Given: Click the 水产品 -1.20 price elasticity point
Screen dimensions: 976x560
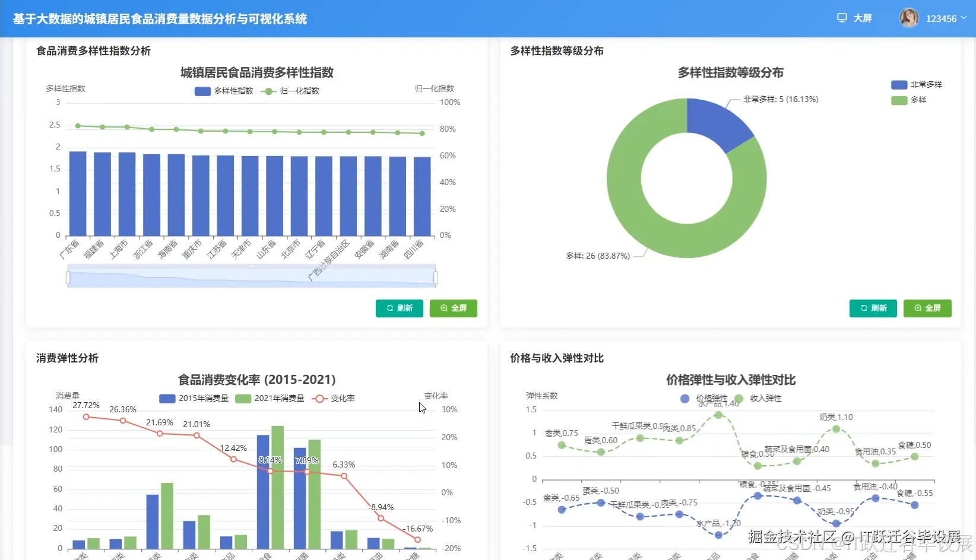Looking at the screenshot, I should [x=718, y=535].
